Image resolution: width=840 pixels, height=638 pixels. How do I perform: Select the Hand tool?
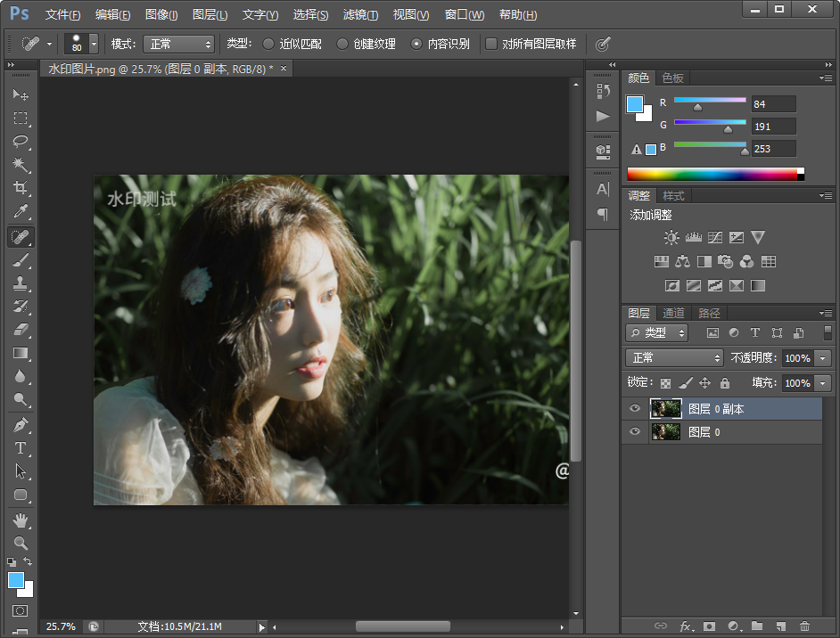tap(21, 519)
